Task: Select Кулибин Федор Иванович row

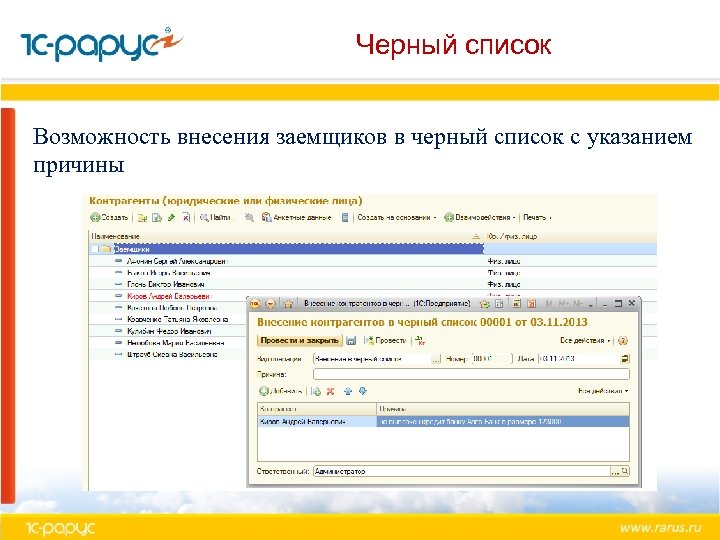Action: (x=169, y=331)
